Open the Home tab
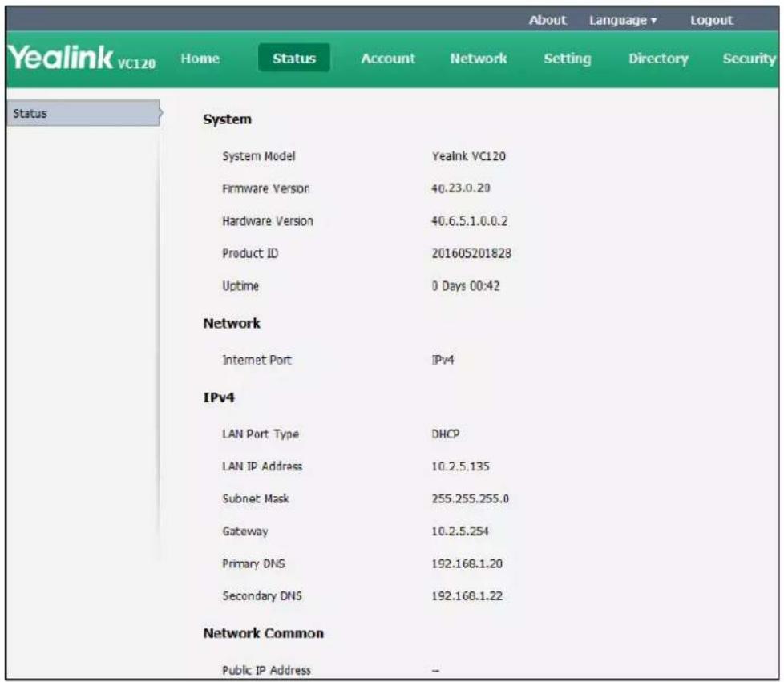784x682 pixels. 200,59
